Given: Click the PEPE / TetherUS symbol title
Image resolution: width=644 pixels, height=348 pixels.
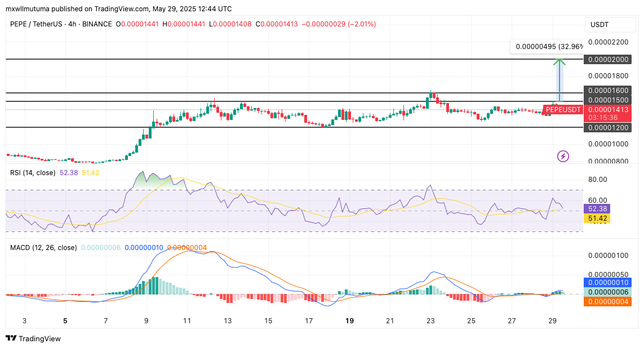Looking at the screenshot, I should click(34, 24).
